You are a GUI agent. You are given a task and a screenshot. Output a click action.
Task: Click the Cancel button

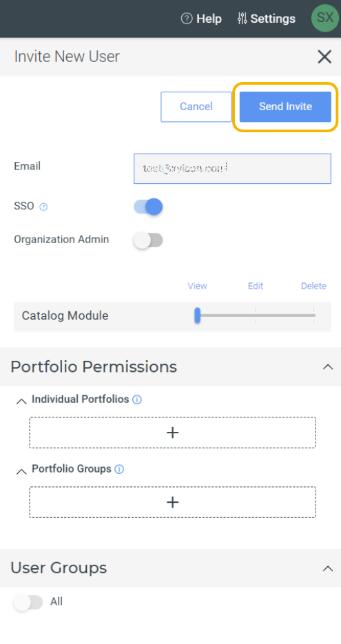coord(196,107)
